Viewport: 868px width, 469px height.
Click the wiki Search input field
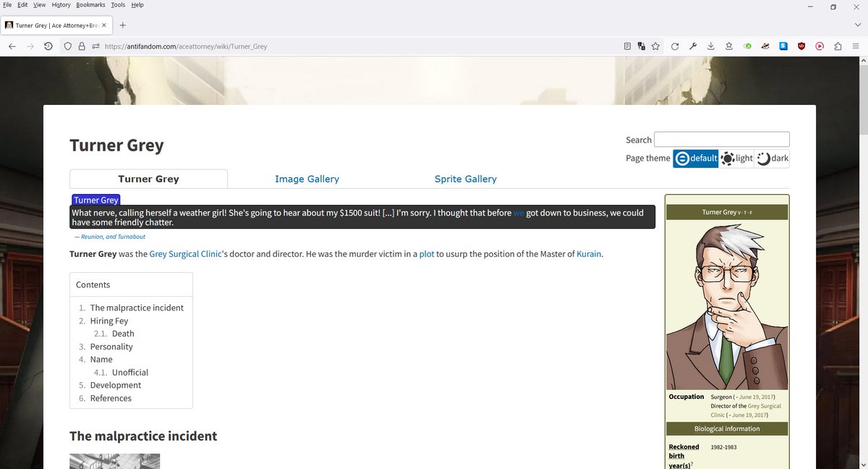[721, 140]
